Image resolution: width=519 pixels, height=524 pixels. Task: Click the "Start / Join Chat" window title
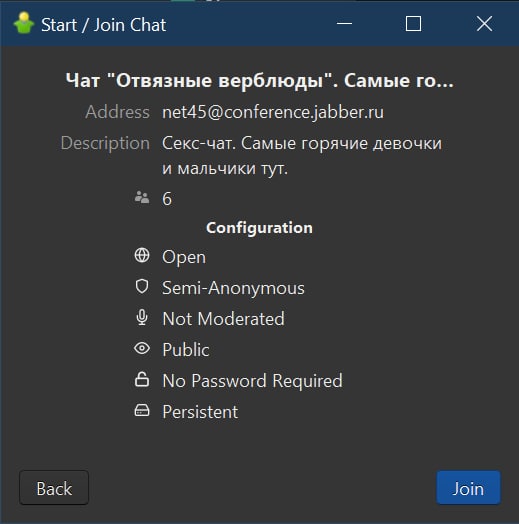[104, 25]
